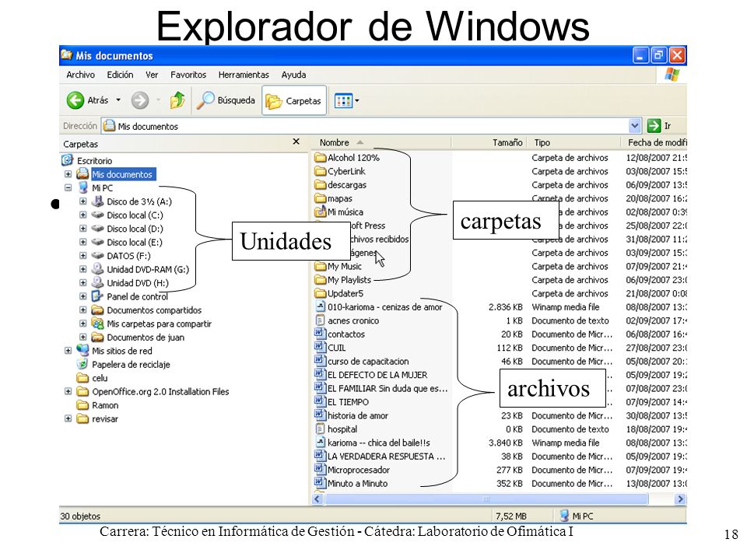The image size is (747, 560).
Task: Click the Mi PC computer icon
Action: [83, 187]
